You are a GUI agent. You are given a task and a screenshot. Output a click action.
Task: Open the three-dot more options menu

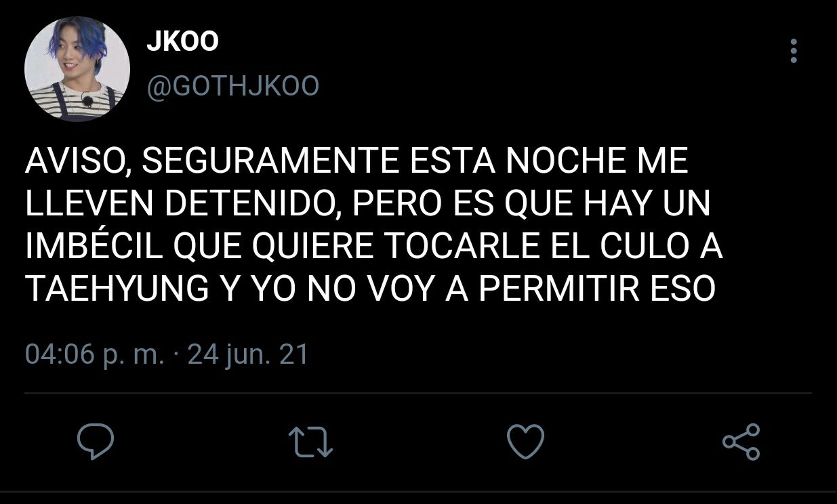(794, 51)
